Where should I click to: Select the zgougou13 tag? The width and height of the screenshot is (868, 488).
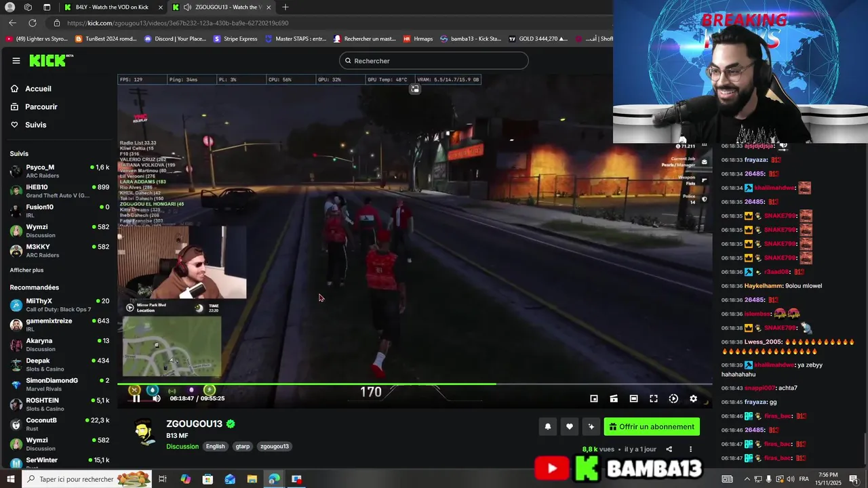(275, 446)
